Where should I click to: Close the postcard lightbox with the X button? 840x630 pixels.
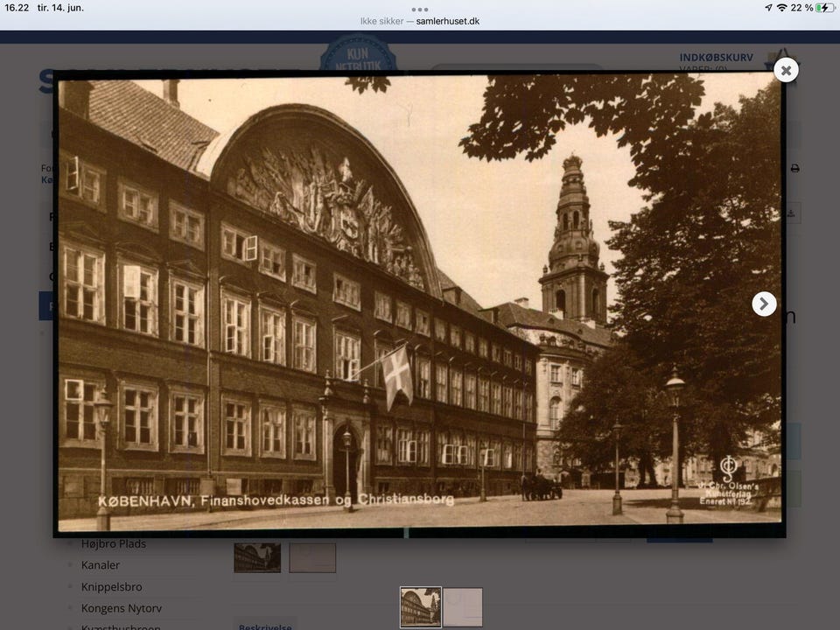coord(786,70)
